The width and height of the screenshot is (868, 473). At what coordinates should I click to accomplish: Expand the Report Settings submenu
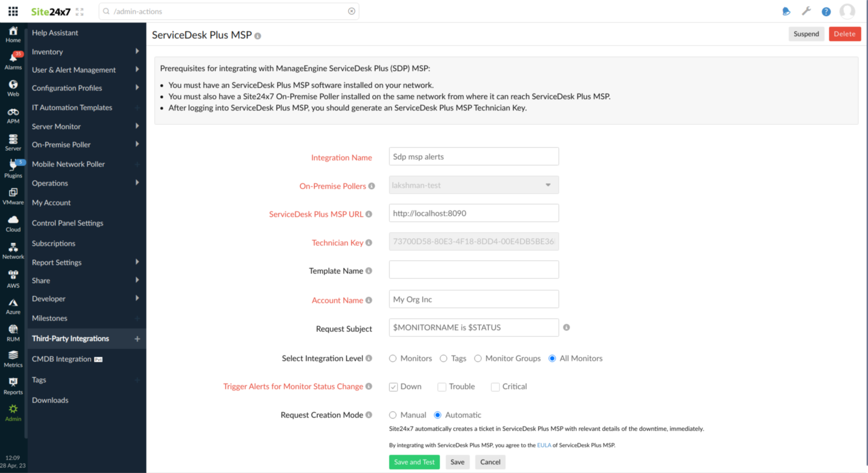(56, 262)
